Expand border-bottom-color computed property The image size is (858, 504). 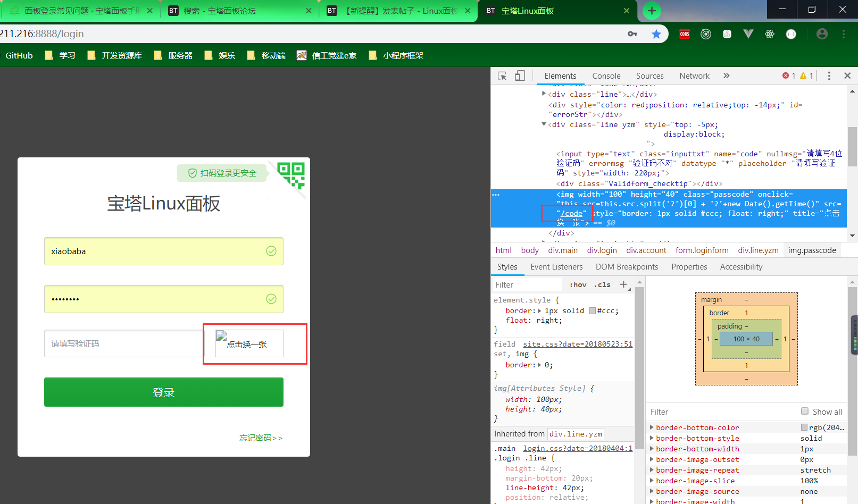point(652,427)
